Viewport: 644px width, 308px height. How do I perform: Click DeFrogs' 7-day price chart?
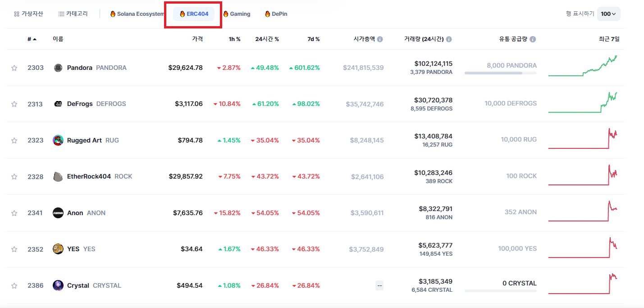[x=583, y=102]
